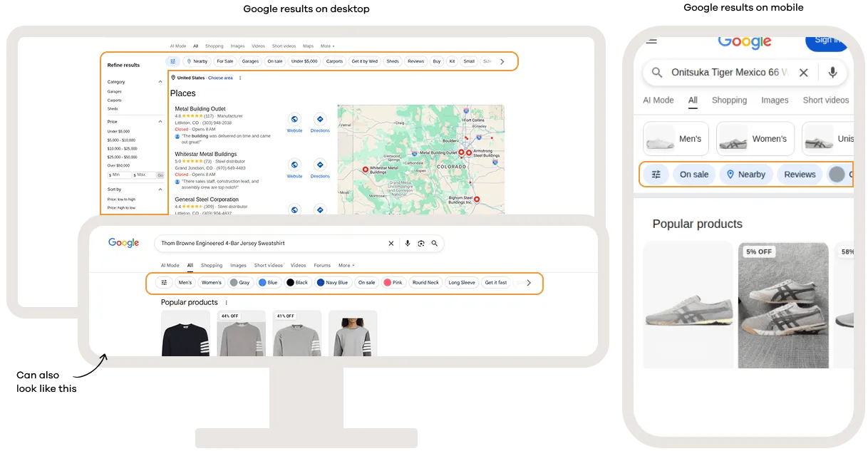
Task: Click Website globe icon for Metal Building Outlet
Action: pyautogui.click(x=294, y=119)
